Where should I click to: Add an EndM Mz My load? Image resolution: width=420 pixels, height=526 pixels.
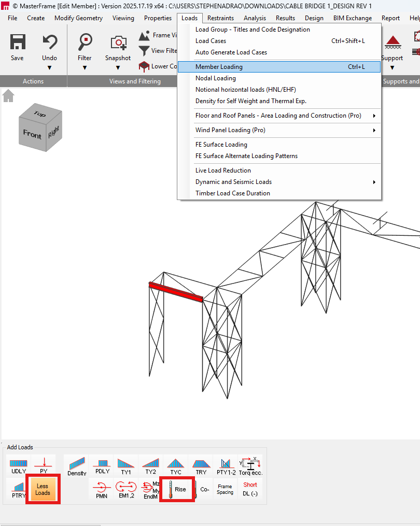coord(151,489)
